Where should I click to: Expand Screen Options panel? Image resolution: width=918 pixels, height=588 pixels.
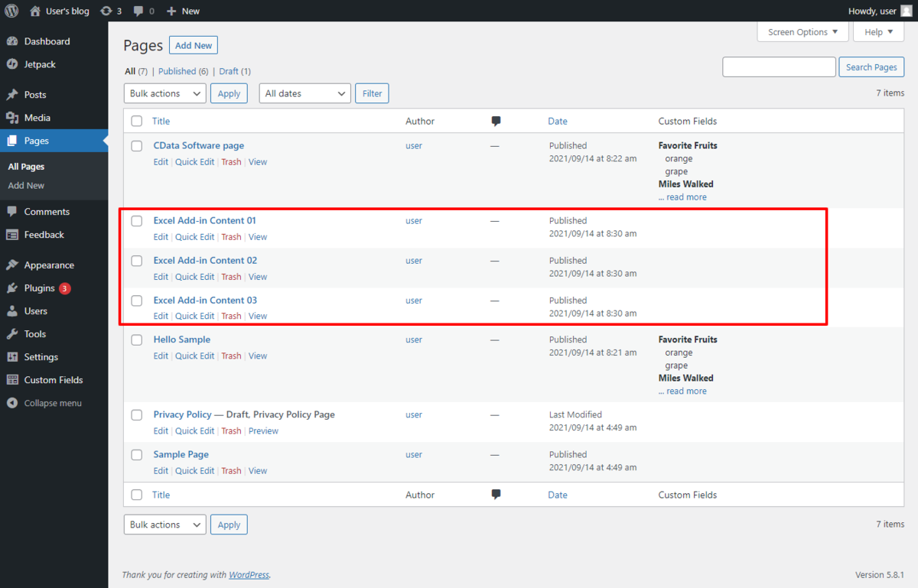[802, 32]
